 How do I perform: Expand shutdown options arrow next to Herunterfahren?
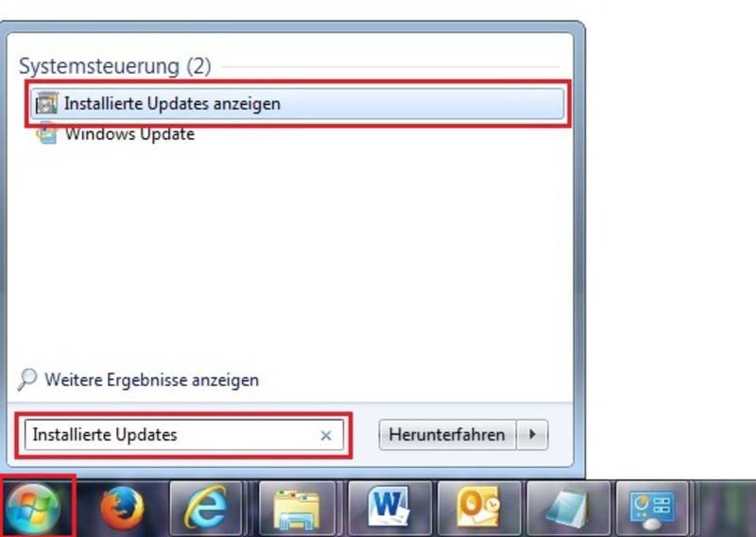532,435
